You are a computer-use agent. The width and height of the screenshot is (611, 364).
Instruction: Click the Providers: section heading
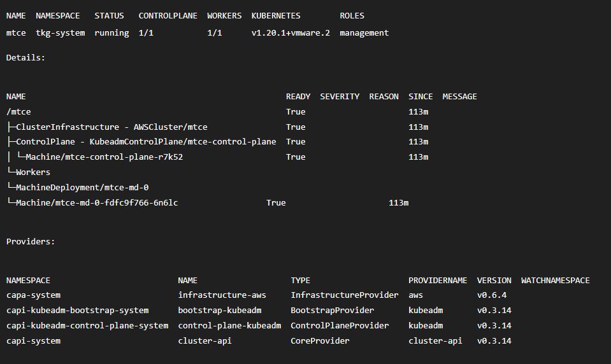[31, 242]
